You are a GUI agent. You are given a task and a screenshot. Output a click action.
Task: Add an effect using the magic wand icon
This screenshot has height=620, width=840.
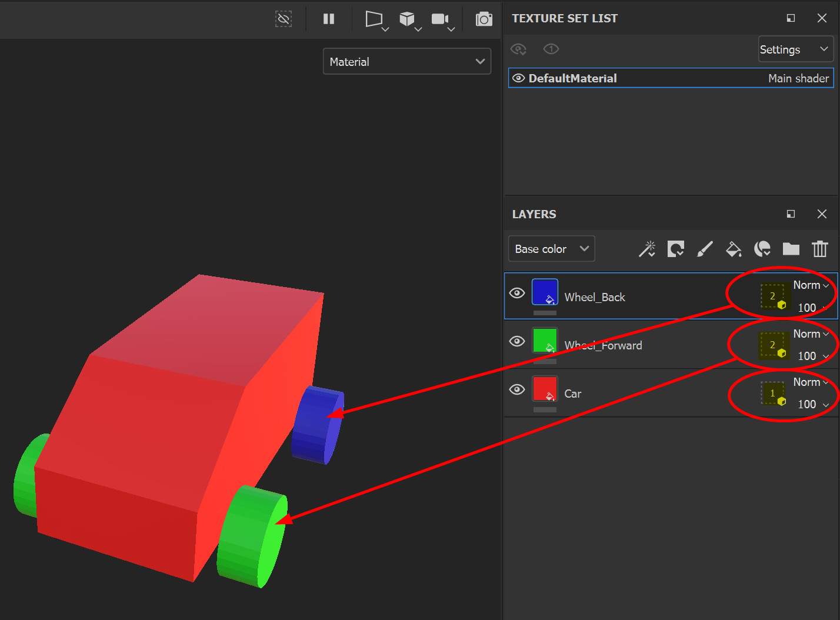coord(647,249)
